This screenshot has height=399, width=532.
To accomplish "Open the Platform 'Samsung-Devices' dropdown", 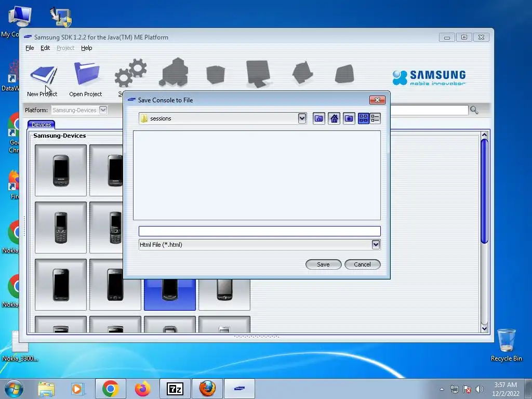I will coord(103,110).
